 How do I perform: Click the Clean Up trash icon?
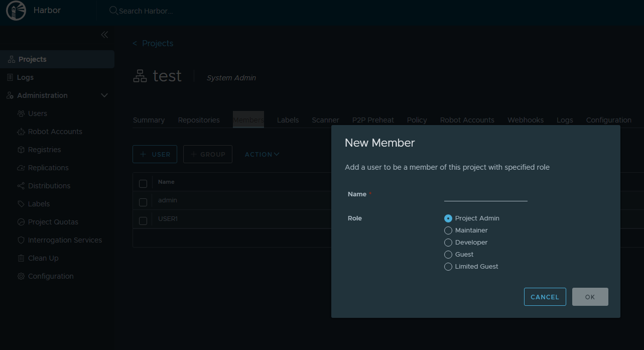[21, 258]
